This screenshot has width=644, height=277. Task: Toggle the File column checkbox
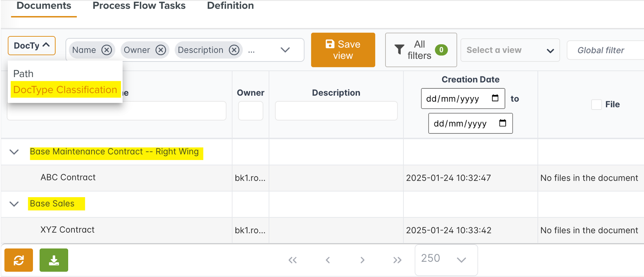(596, 104)
